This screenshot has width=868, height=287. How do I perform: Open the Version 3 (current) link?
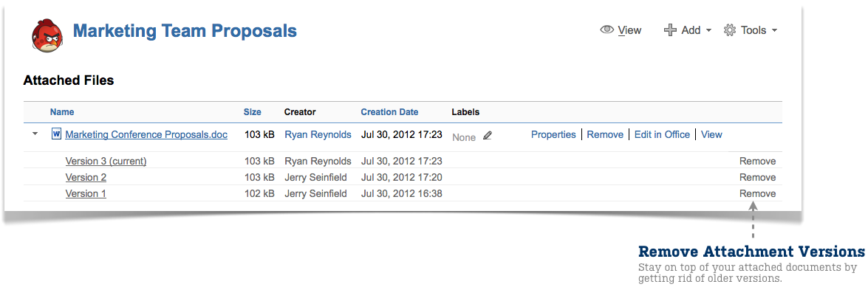coord(106,162)
